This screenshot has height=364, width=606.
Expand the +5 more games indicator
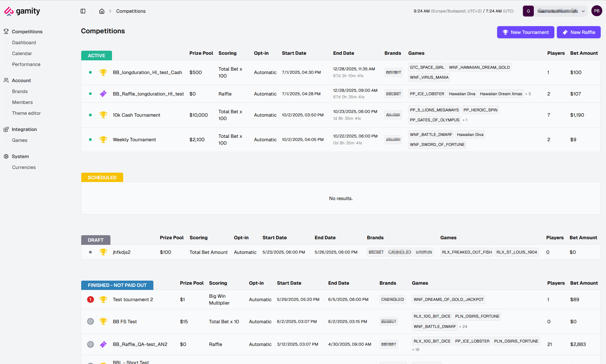[x=528, y=94]
